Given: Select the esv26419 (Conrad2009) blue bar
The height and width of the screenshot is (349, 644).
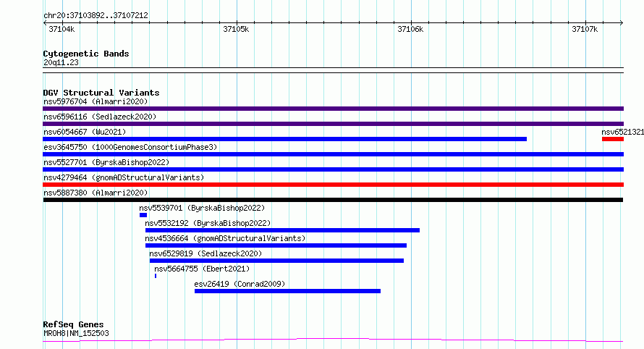Looking at the screenshot, I should (x=287, y=291).
